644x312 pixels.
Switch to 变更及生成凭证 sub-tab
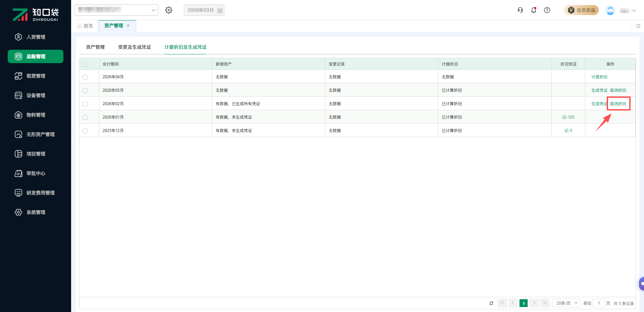[x=135, y=47]
